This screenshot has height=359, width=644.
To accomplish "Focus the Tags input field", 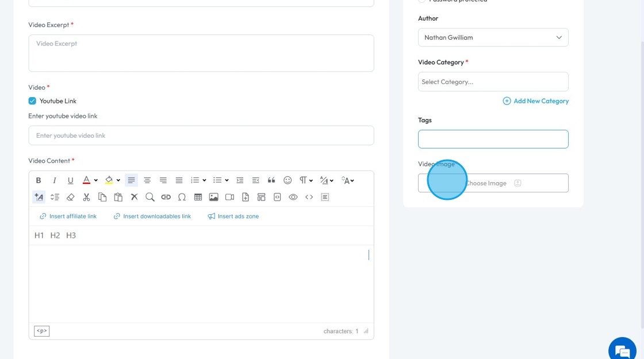I will tap(493, 139).
